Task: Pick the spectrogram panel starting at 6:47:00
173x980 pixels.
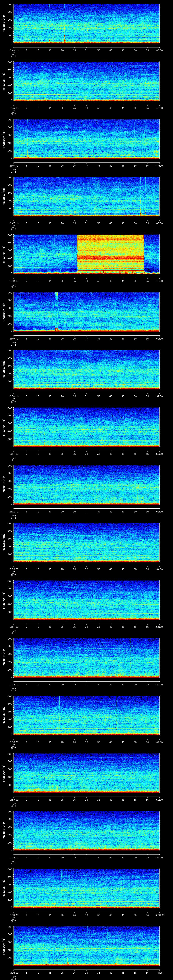Action: coord(86,196)
